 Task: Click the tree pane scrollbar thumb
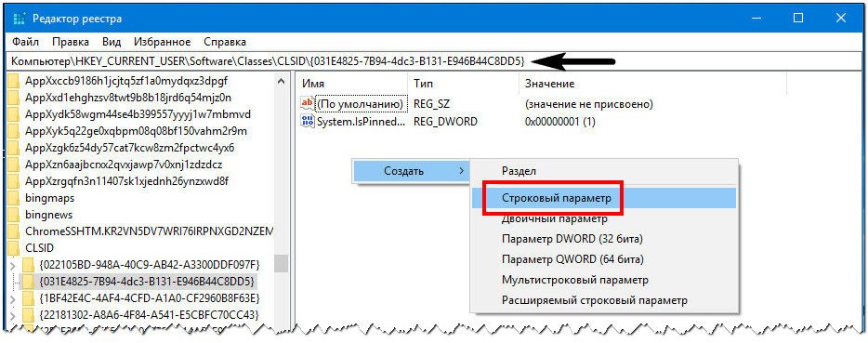click(x=282, y=263)
